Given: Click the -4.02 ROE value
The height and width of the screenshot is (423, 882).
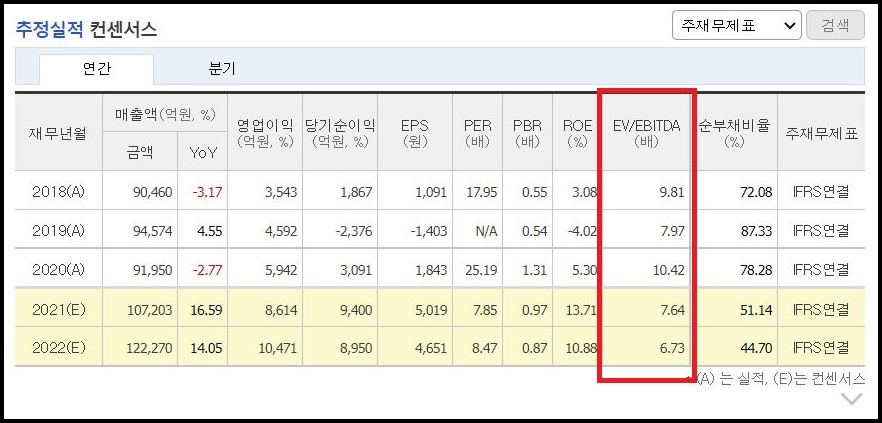Looking at the screenshot, I should coord(581,231).
